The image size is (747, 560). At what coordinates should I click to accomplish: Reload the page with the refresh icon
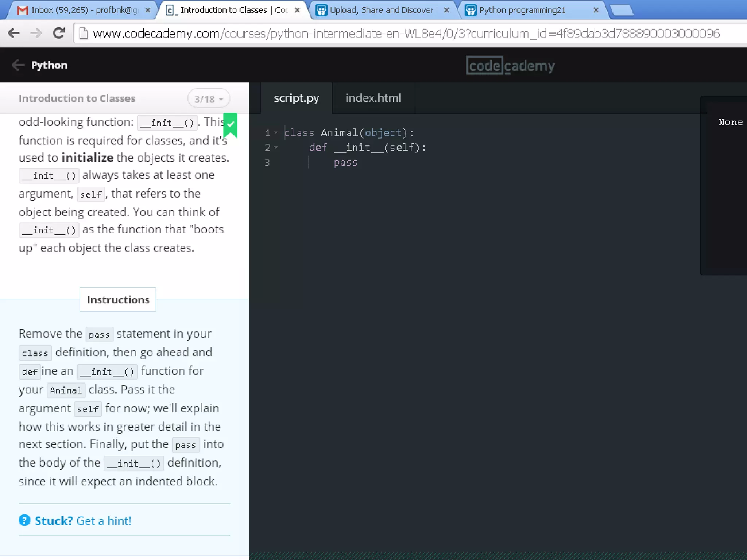(59, 33)
